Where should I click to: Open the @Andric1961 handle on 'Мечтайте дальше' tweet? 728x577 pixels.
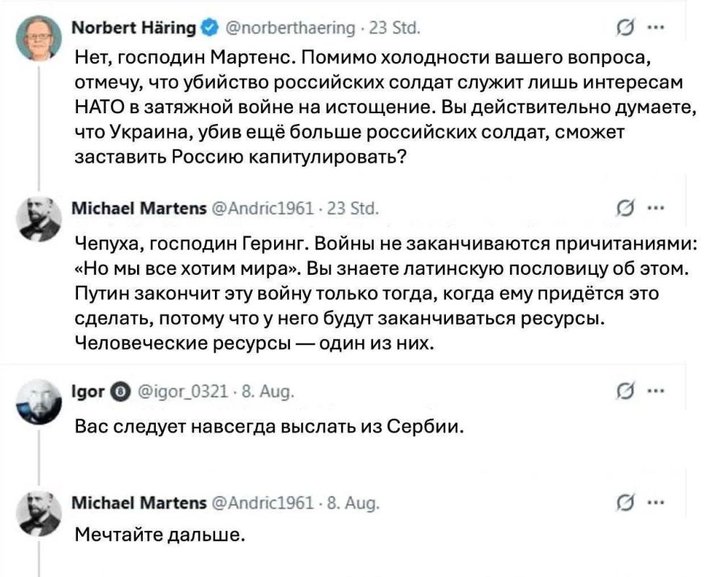point(263,503)
